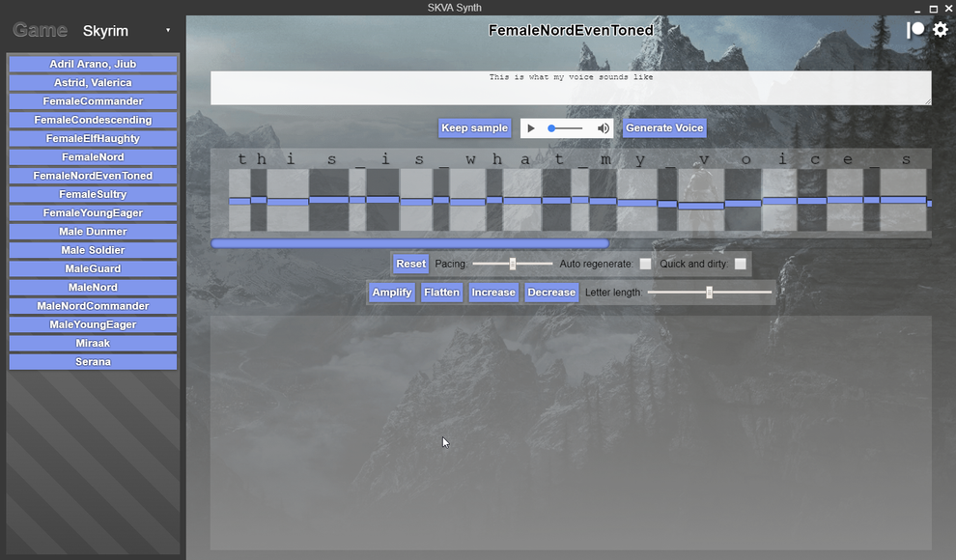Play the generated audio sample

coord(531,128)
